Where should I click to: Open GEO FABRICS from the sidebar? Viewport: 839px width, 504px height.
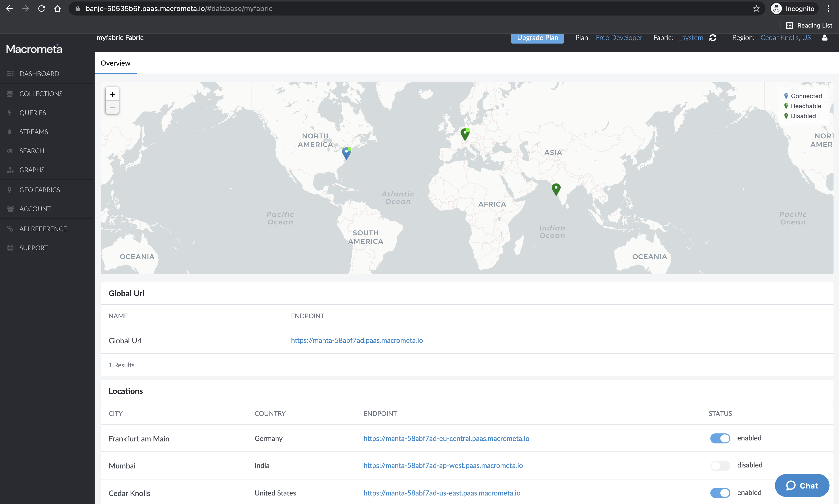pos(40,190)
